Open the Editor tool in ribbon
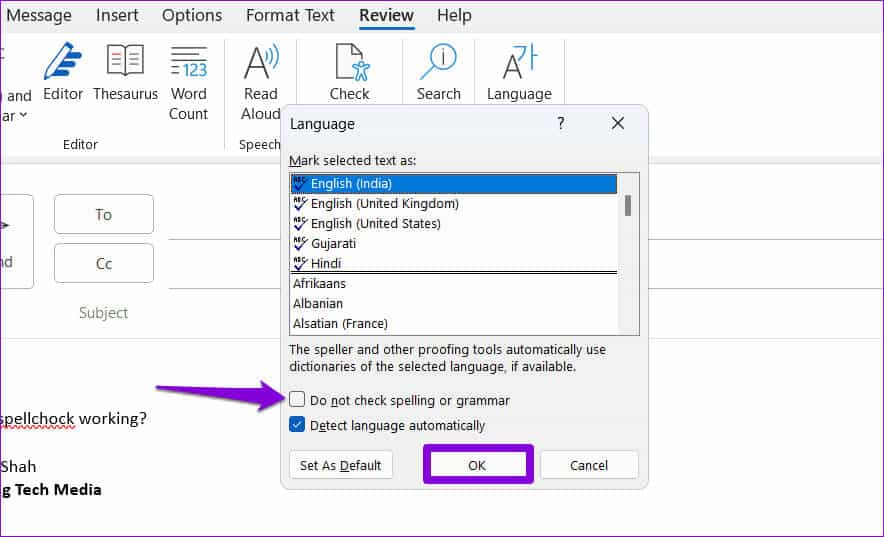Viewport: 884px width, 537px height. (x=63, y=72)
